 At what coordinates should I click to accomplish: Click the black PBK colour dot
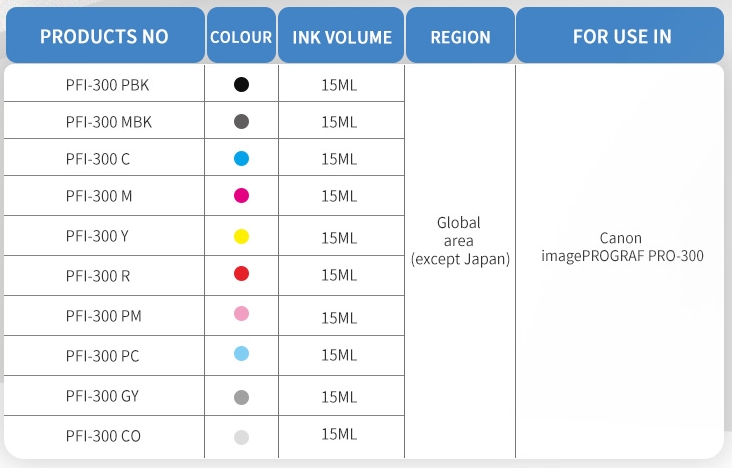(241, 85)
